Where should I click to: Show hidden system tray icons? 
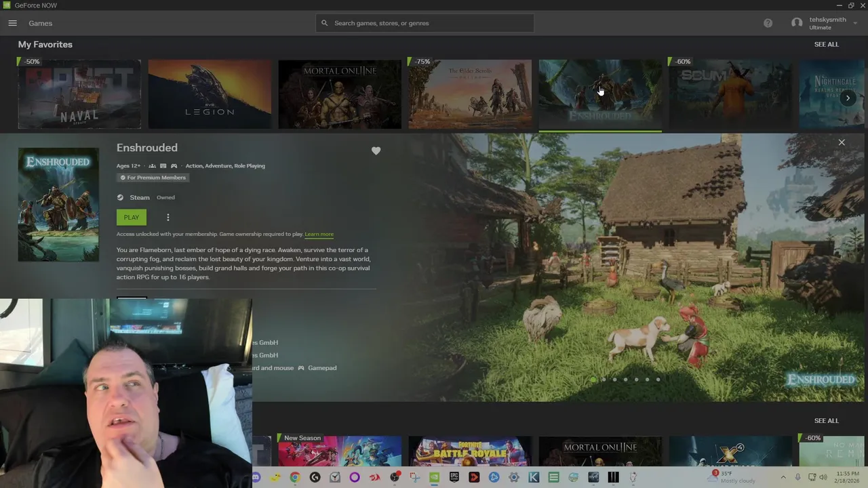tap(783, 477)
